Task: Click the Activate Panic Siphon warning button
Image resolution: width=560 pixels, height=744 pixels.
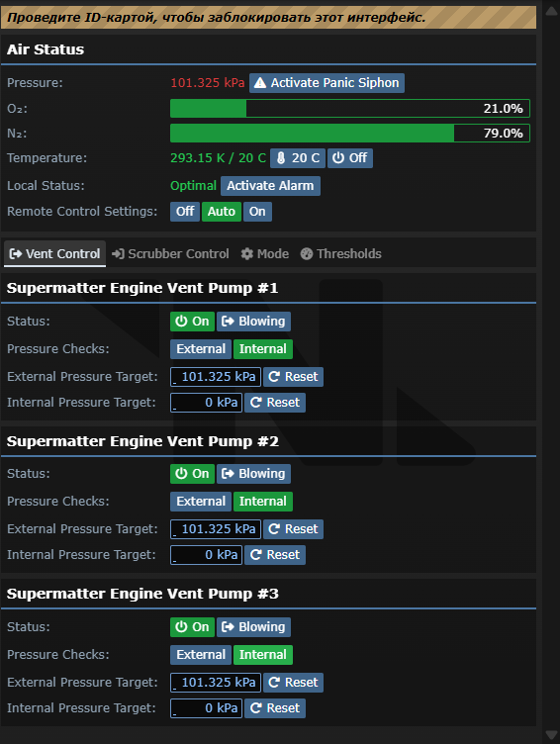Action: [327, 83]
